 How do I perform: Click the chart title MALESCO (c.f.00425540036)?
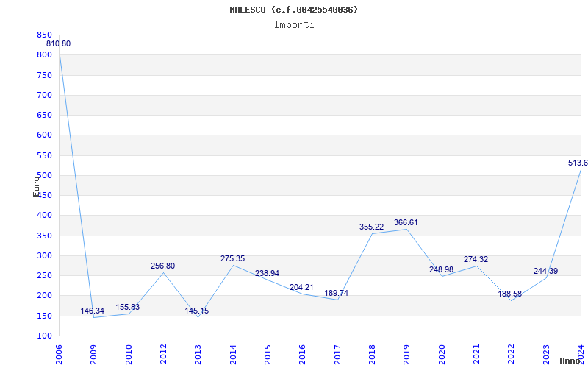tap(293, 10)
